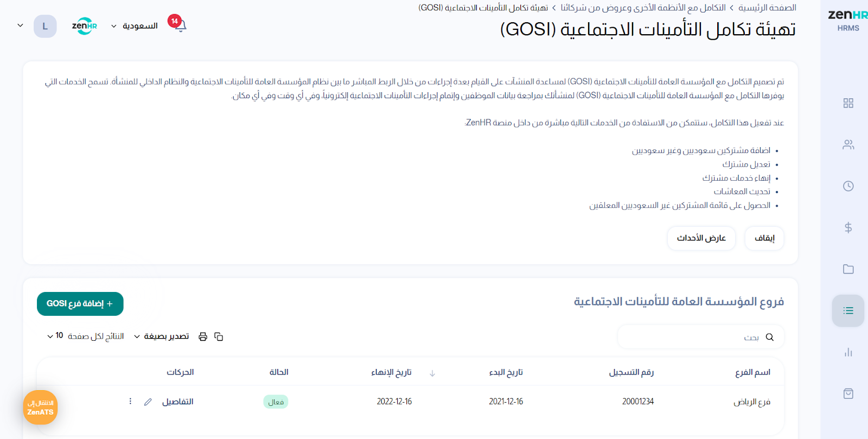Click the تاريخ الإنهاء column header
Viewport: 868px width, 439px height.
pyautogui.click(x=391, y=372)
